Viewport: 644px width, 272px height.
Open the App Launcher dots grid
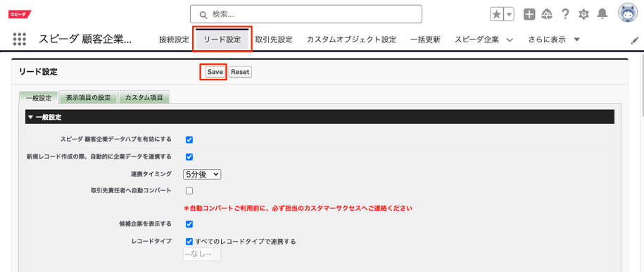19,39
